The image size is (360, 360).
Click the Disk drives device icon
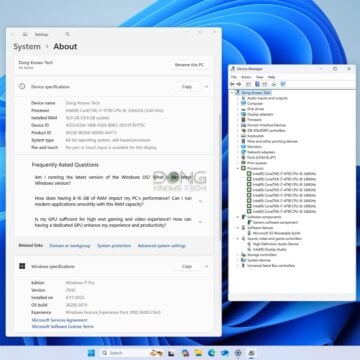[244, 109]
